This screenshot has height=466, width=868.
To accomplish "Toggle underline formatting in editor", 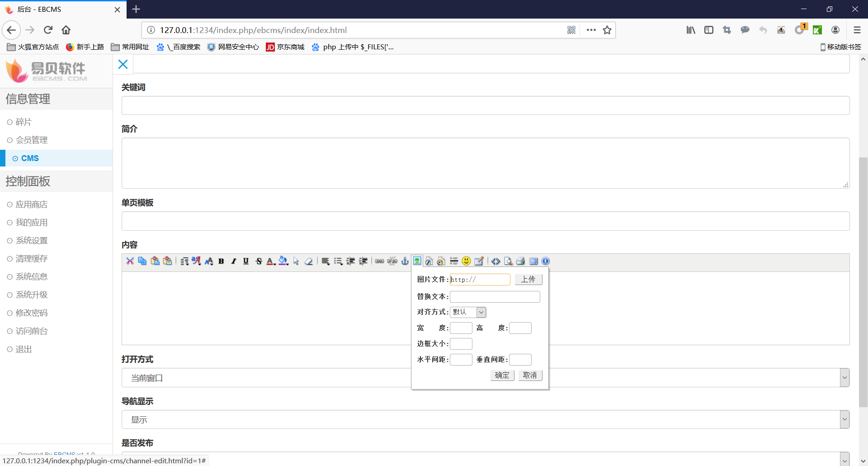I will pos(246,261).
